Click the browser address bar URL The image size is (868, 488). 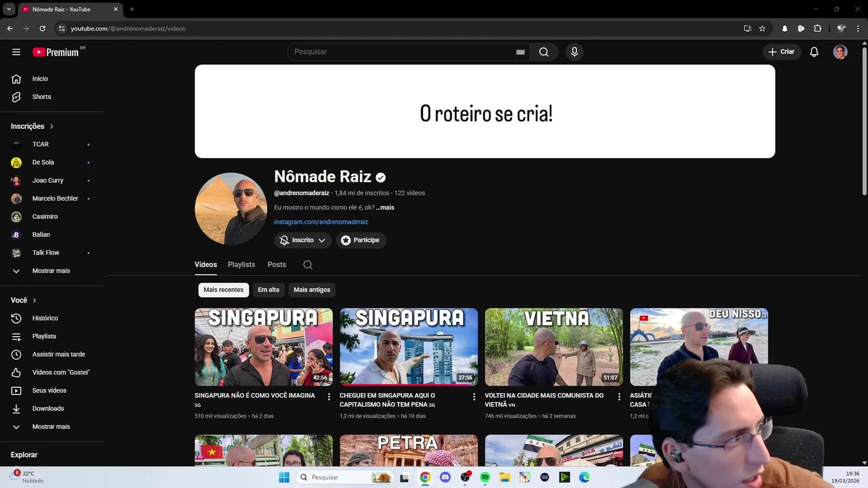coord(128,28)
